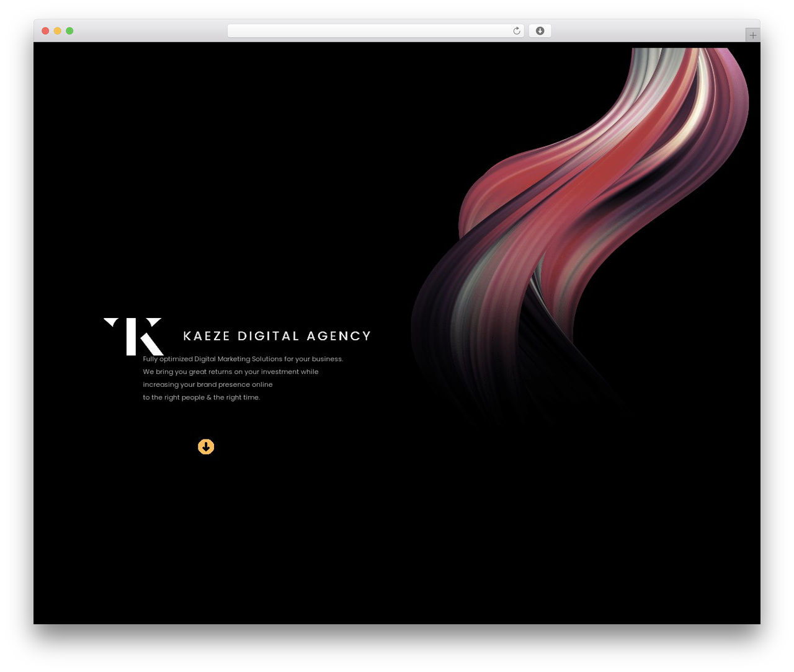Click the KAEZE DIGITAL AGENCY heading
The width and height of the screenshot is (794, 672).
point(277,336)
